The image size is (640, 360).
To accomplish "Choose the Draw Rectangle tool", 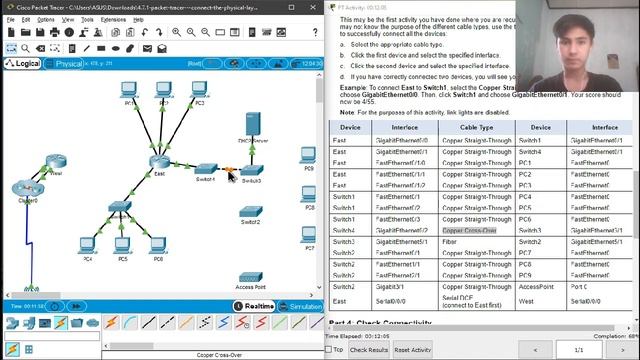I will point(101,49).
